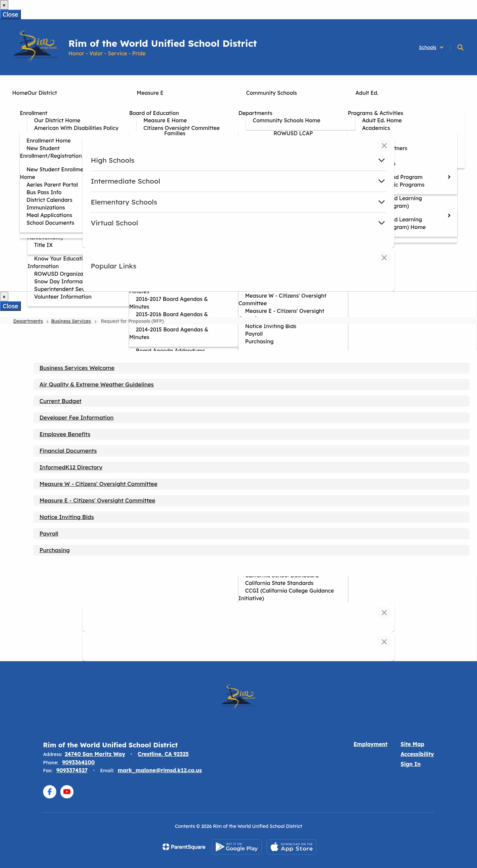Image resolution: width=477 pixels, height=868 pixels.
Task: Click the Accessibility footer link
Action: point(417,754)
